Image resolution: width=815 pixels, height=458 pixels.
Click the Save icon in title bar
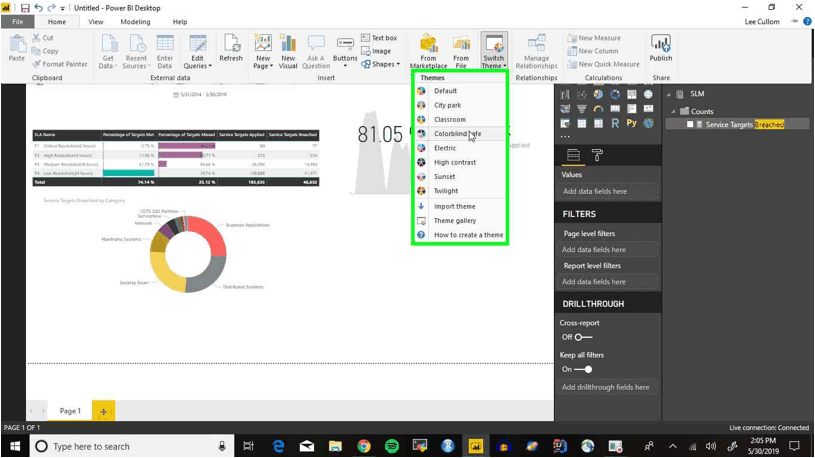24,8
